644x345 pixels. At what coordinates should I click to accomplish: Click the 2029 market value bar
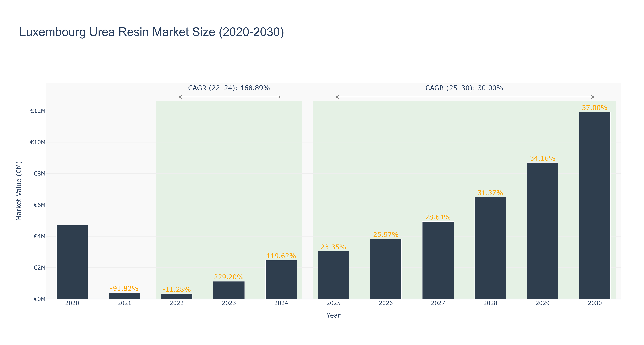[542, 231]
